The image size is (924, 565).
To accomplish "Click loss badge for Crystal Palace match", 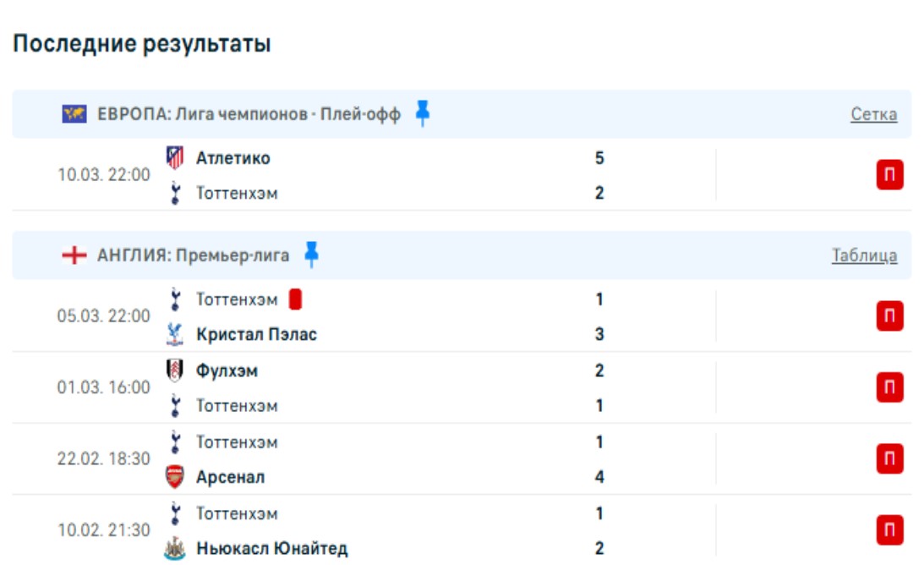I will pos(889,316).
